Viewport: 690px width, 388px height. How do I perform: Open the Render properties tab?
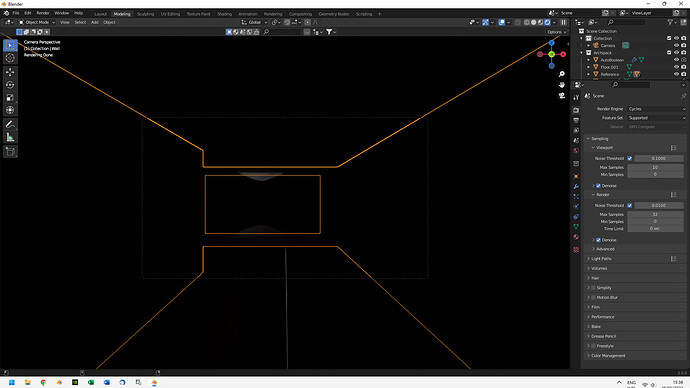pyautogui.click(x=576, y=110)
